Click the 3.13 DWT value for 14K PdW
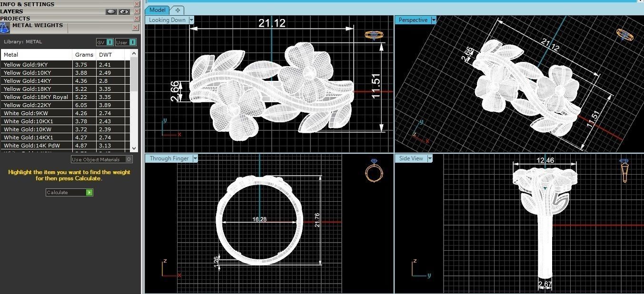 point(105,146)
